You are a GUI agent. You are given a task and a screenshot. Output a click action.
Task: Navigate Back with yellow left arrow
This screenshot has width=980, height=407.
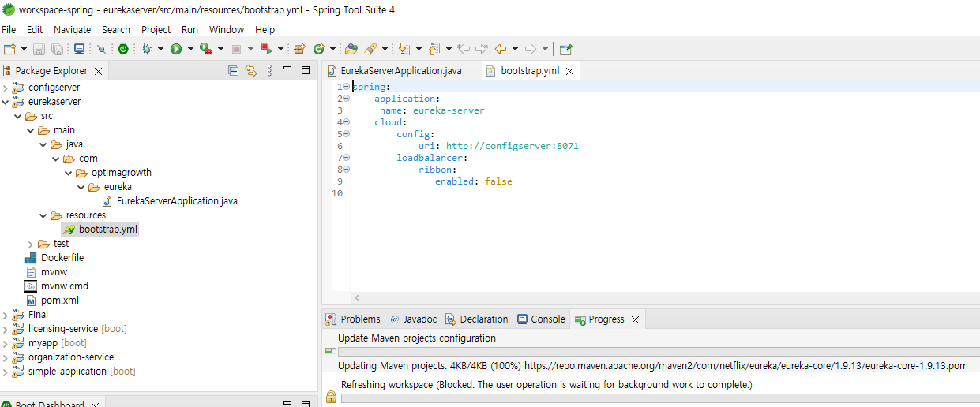[x=501, y=49]
